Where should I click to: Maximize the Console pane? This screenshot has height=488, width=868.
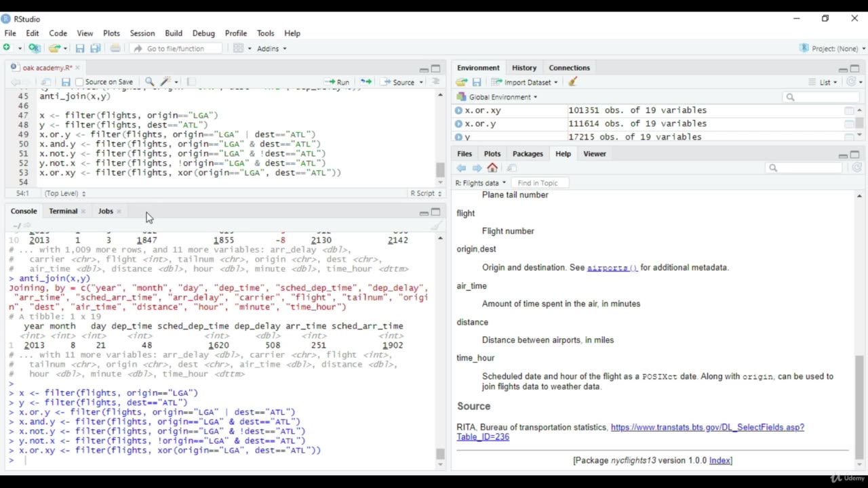tap(436, 212)
